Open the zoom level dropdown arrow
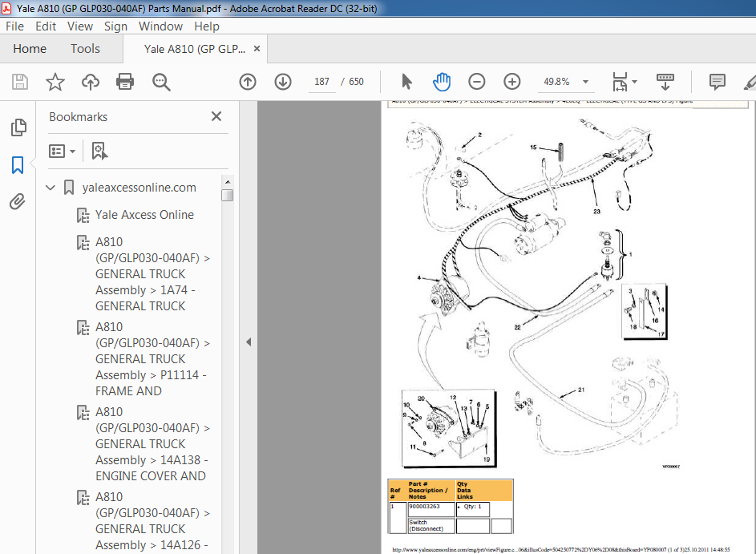Viewport: 756px width, 554px height. tap(585, 82)
